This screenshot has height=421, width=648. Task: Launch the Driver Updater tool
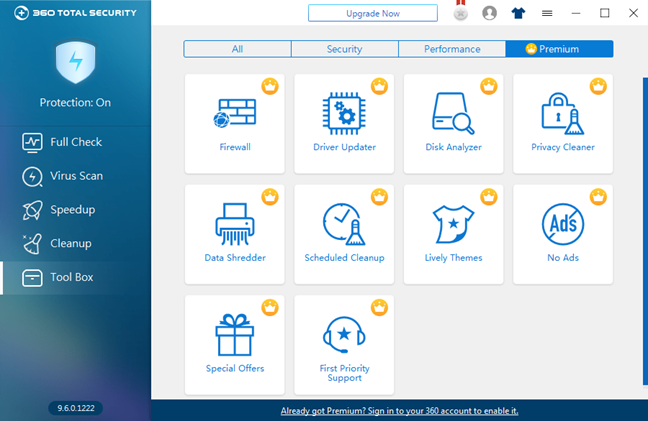[344, 124]
